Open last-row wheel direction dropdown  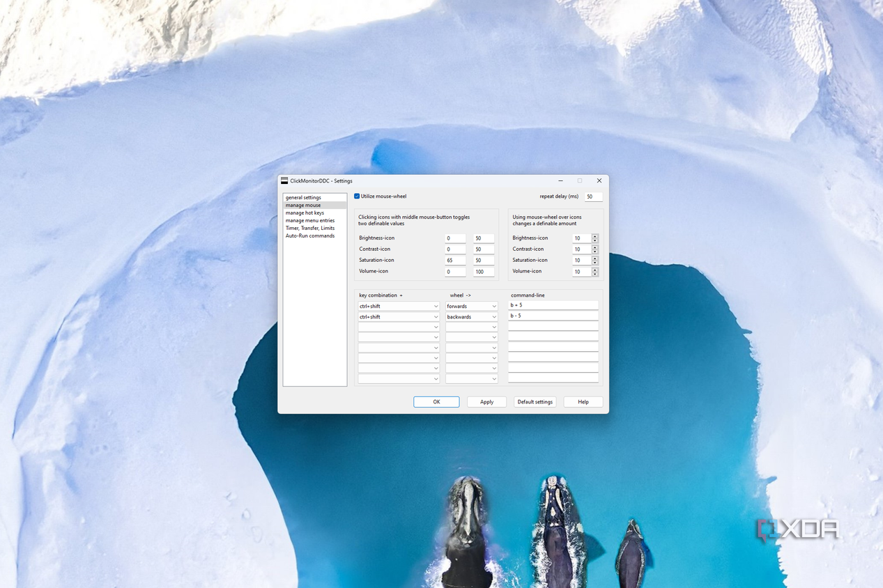point(472,379)
